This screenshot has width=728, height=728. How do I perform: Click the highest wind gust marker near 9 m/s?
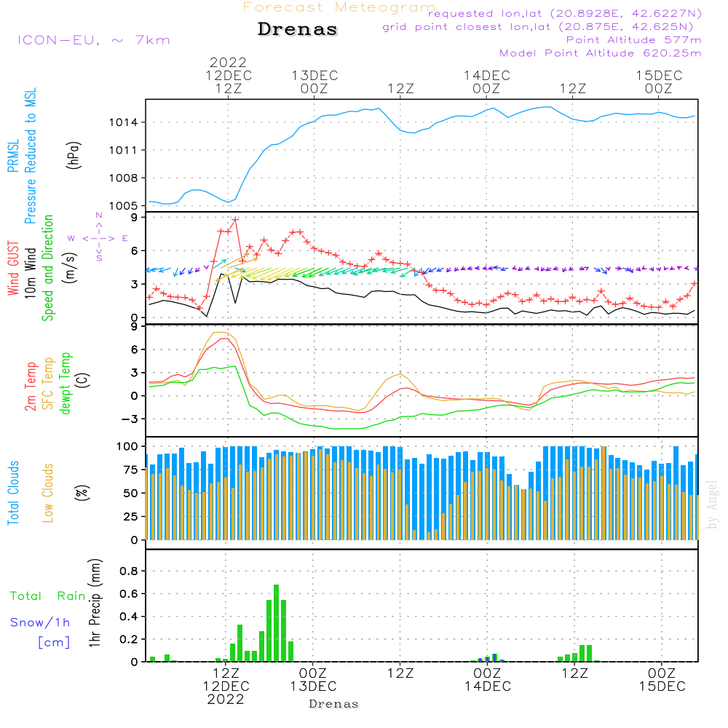click(x=235, y=220)
